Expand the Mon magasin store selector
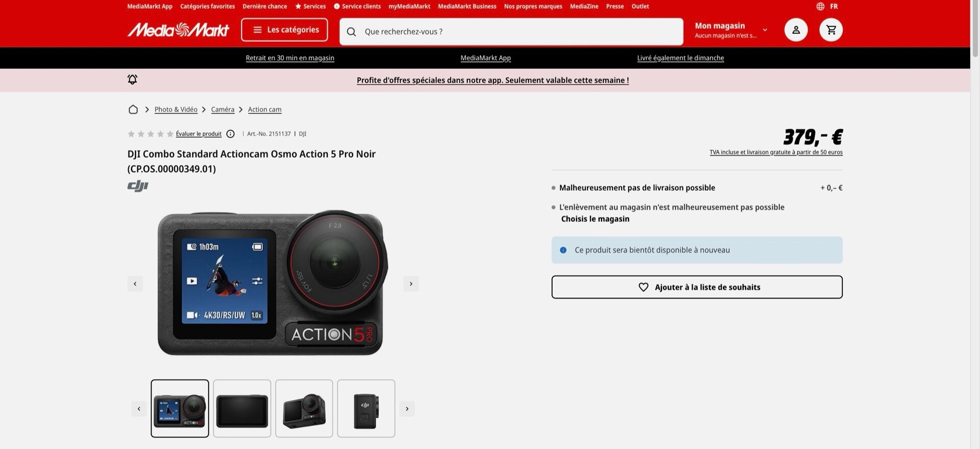Viewport: 980px width, 449px height. pos(731,30)
